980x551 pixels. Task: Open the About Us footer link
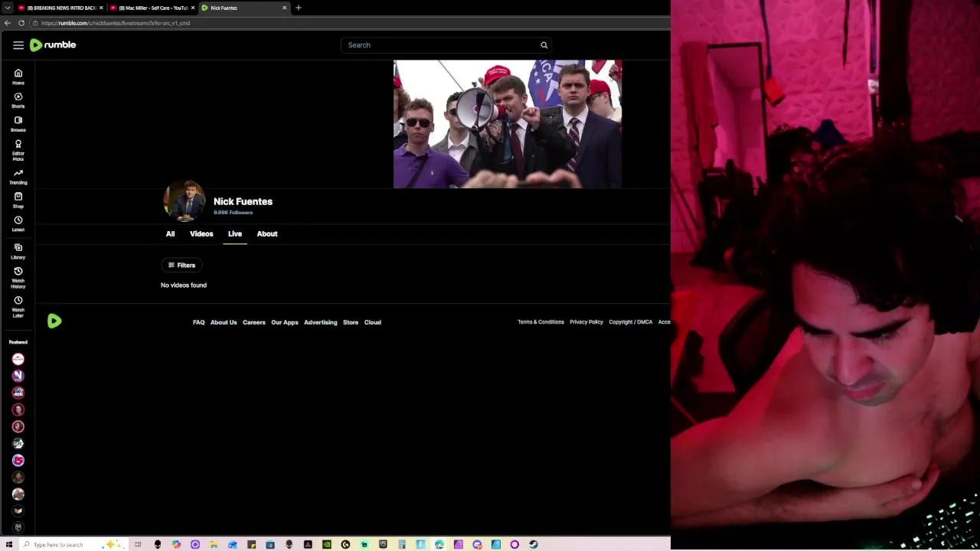pos(224,322)
